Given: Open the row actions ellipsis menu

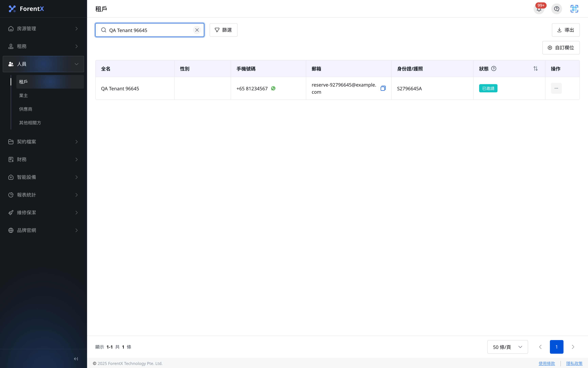Looking at the screenshot, I should point(556,88).
